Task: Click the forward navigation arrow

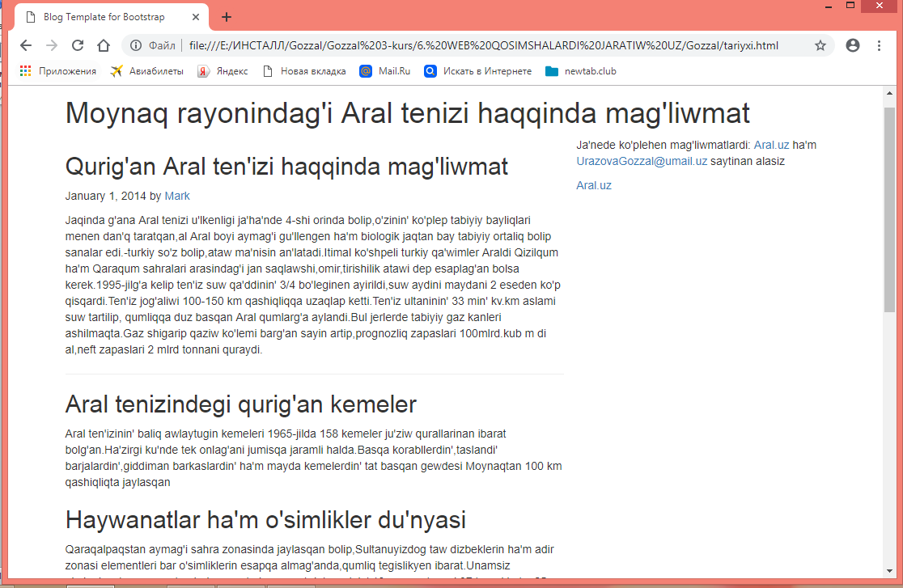Action: [x=52, y=45]
